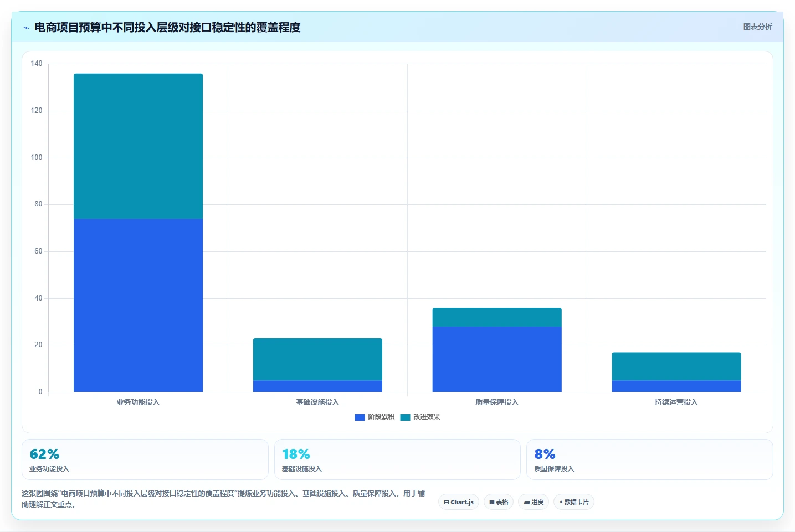Click the 持续运营投入 x-axis label

pos(676,402)
